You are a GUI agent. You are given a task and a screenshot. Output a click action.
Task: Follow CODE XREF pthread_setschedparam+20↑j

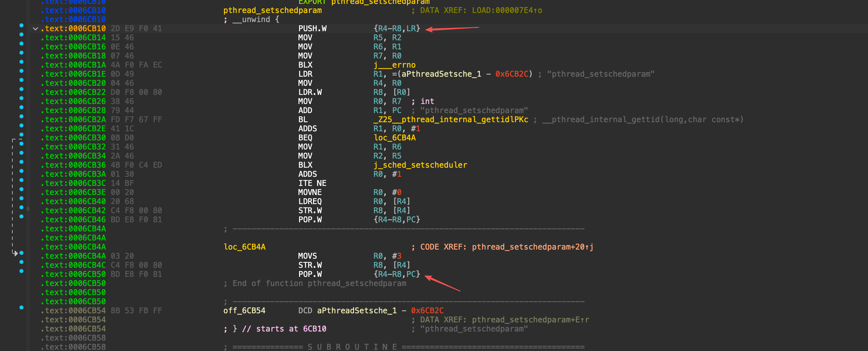click(x=533, y=247)
